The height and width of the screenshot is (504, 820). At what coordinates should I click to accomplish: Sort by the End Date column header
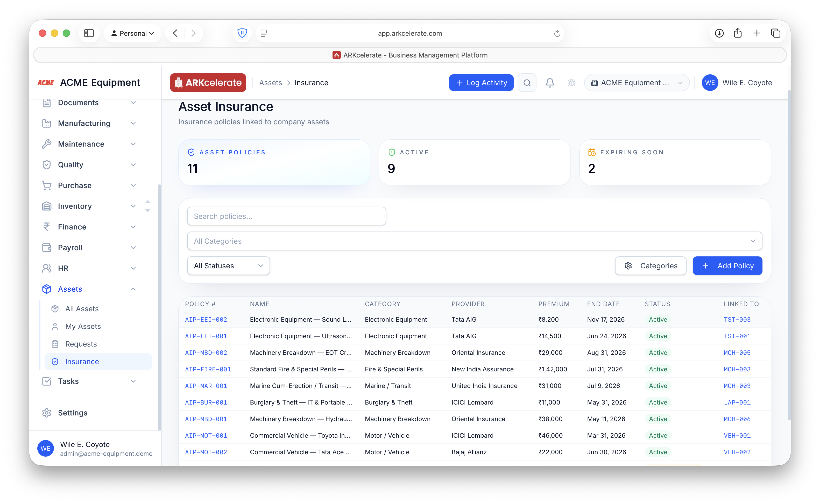point(603,304)
